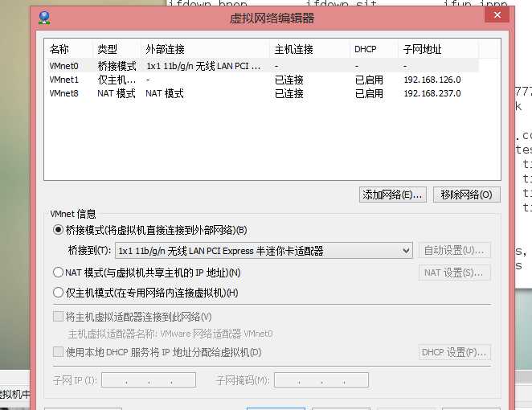
Task: Close the 虚拟网络编辑器 dialog
Action: tap(497, 15)
